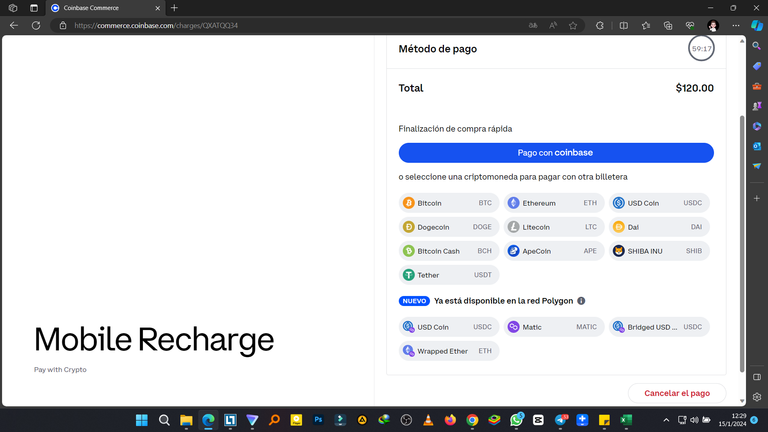
Task: Select Matic MATIC on Polygon
Action: point(554,327)
